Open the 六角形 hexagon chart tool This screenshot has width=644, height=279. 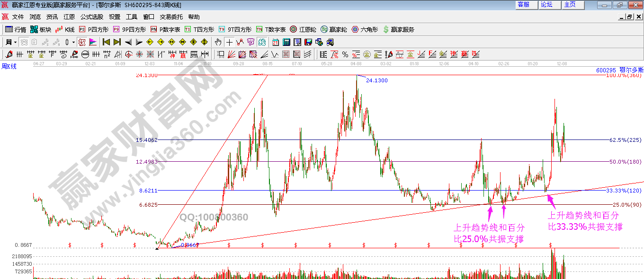point(365,29)
